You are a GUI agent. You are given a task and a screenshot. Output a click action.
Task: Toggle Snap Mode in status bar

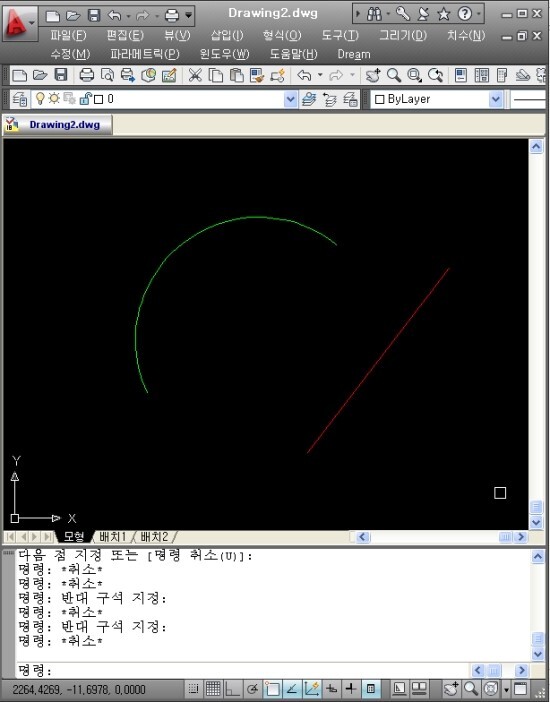(193, 689)
